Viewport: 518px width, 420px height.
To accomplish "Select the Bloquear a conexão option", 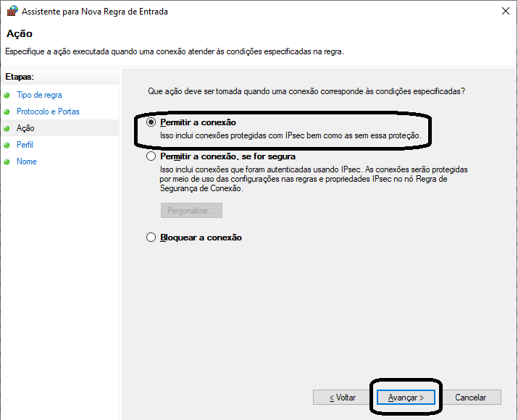I will [x=151, y=238].
